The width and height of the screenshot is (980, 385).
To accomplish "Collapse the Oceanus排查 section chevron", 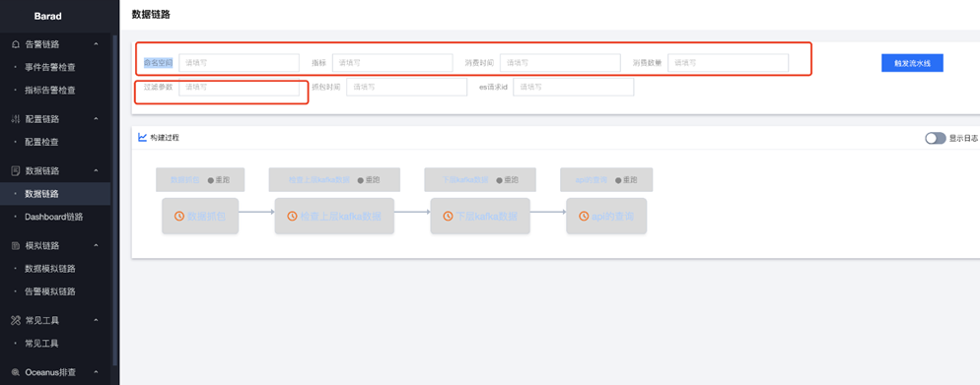I will point(96,372).
